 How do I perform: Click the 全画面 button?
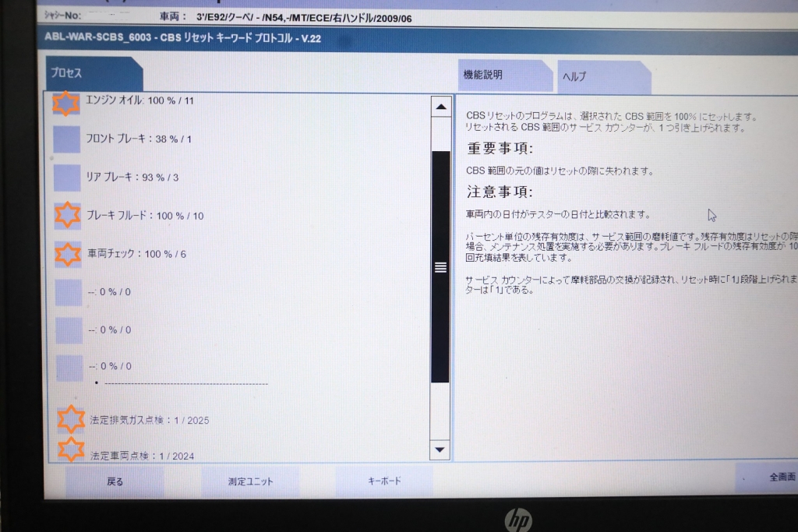[768, 477]
